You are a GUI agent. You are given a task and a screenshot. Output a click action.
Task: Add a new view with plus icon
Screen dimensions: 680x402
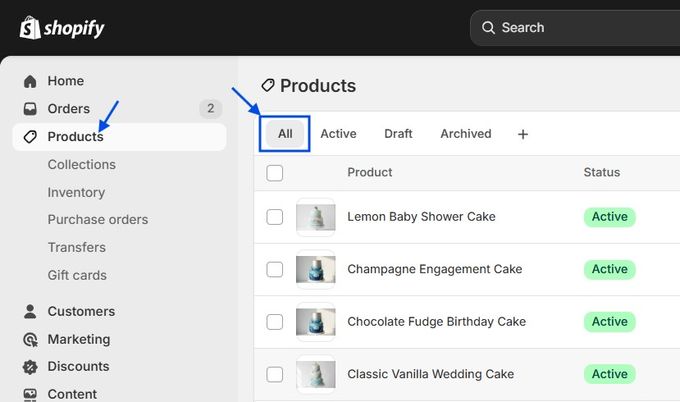point(523,134)
